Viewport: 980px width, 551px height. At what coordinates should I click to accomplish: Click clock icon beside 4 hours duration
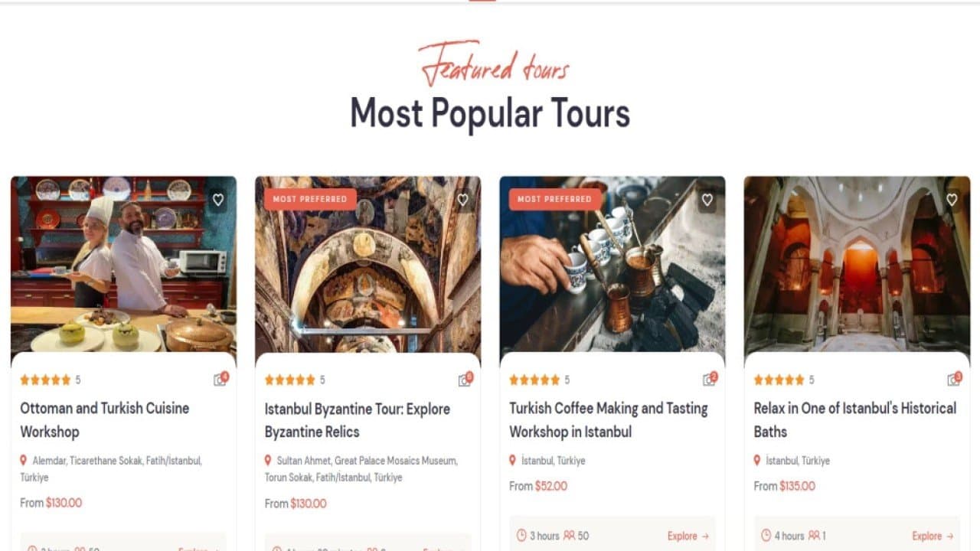point(766,536)
